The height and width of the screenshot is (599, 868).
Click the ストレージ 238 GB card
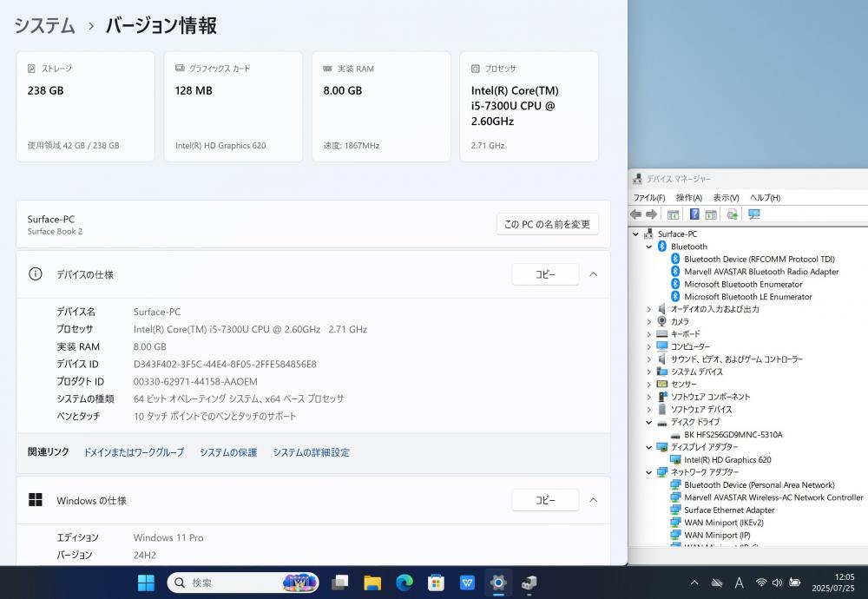(x=85, y=107)
